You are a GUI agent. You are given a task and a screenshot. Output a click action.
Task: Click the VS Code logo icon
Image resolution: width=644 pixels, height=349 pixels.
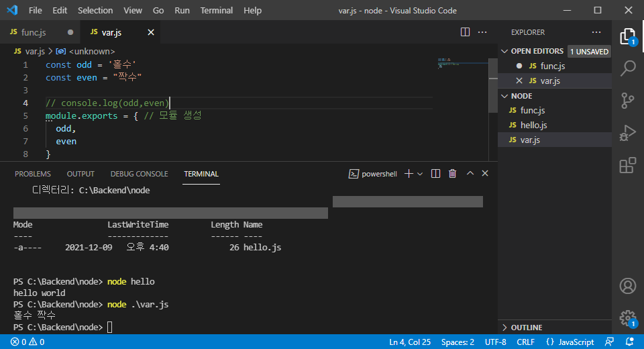point(12,10)
